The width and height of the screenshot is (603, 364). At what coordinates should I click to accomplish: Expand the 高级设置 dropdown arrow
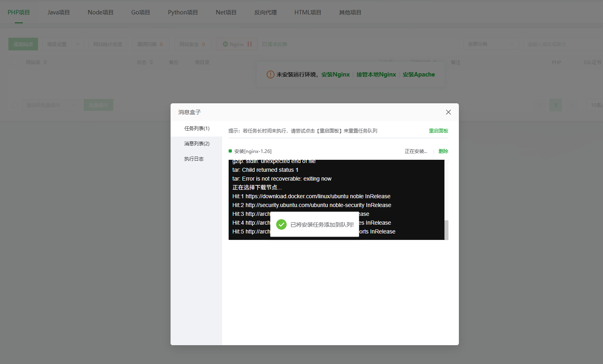coord(78,44)
